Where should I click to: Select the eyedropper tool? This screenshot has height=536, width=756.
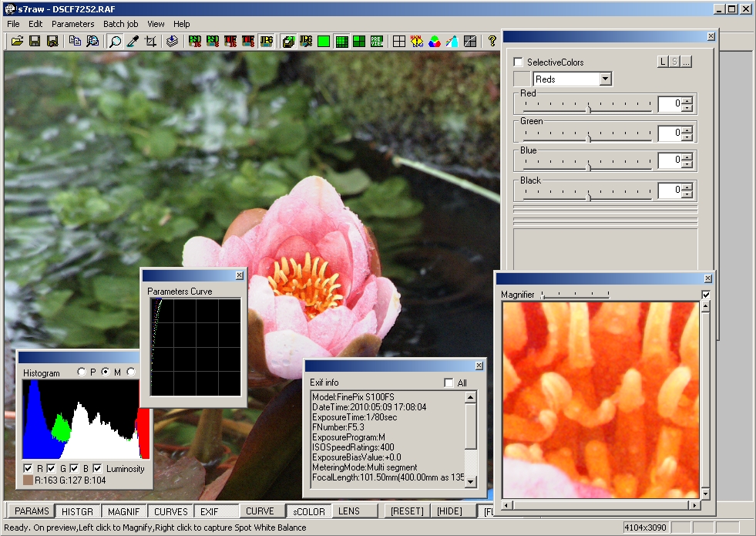click(133, 42)
